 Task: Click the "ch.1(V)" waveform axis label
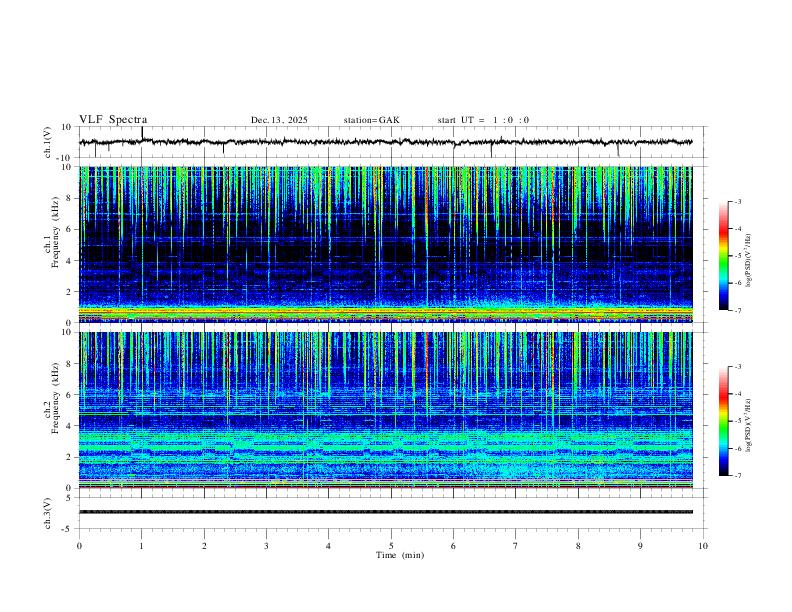48,142
